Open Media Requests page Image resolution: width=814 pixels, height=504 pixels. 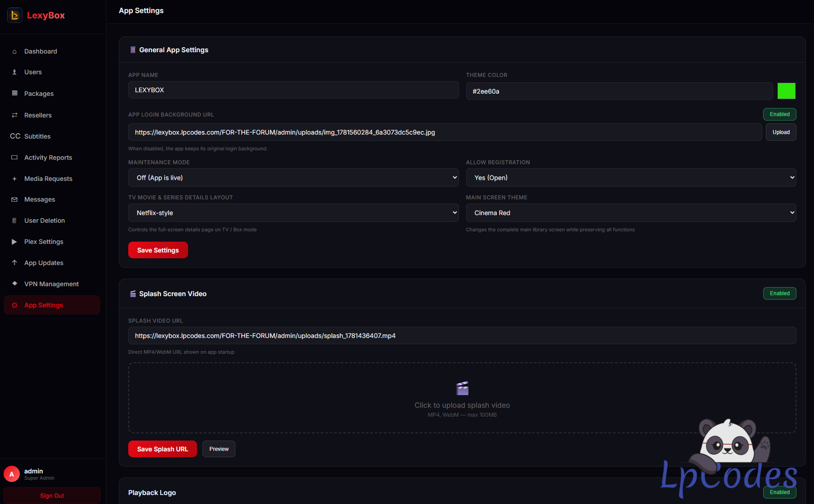coord(52,179)
